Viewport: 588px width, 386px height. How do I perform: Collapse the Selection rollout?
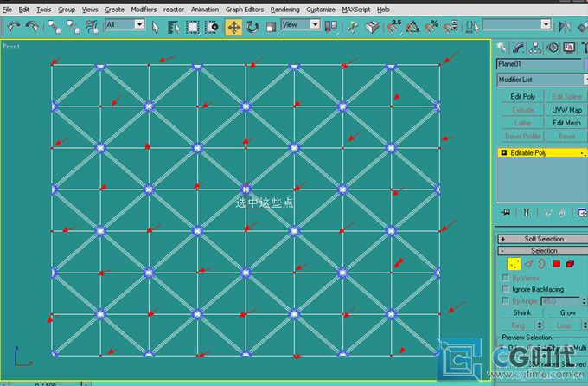[x=543, y=250]
